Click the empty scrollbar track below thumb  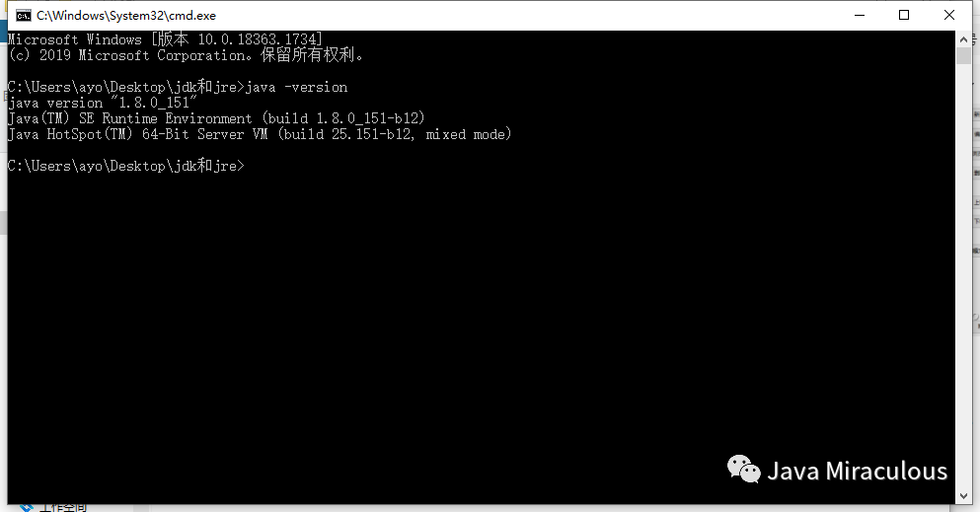point(963,274)
